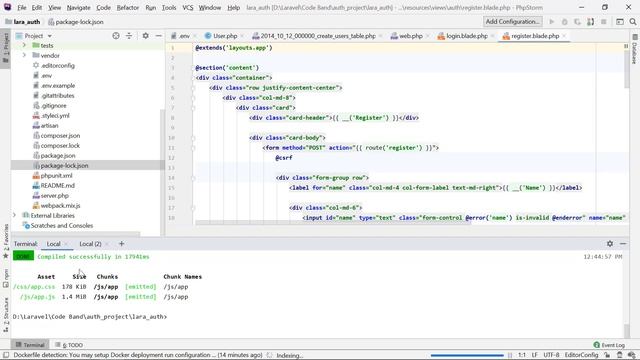Close the Local terminal tab

pos(66,244)
